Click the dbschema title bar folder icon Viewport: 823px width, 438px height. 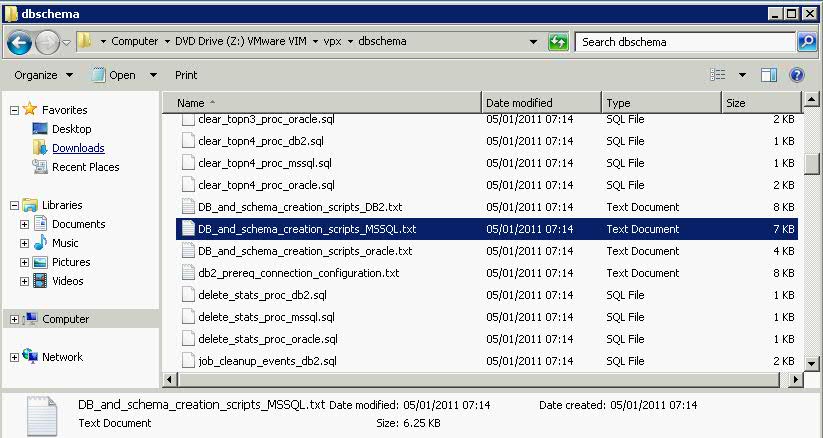coord(12,14)
